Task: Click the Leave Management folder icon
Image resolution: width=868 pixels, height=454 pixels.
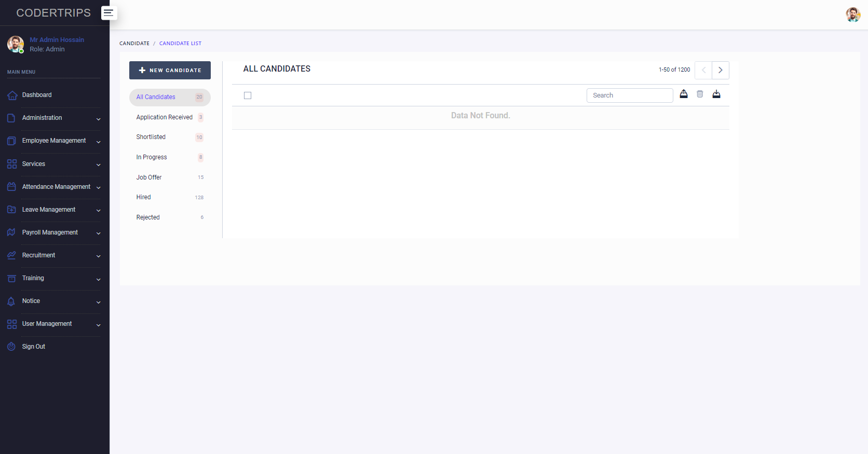Action: (x=11, y=210)
